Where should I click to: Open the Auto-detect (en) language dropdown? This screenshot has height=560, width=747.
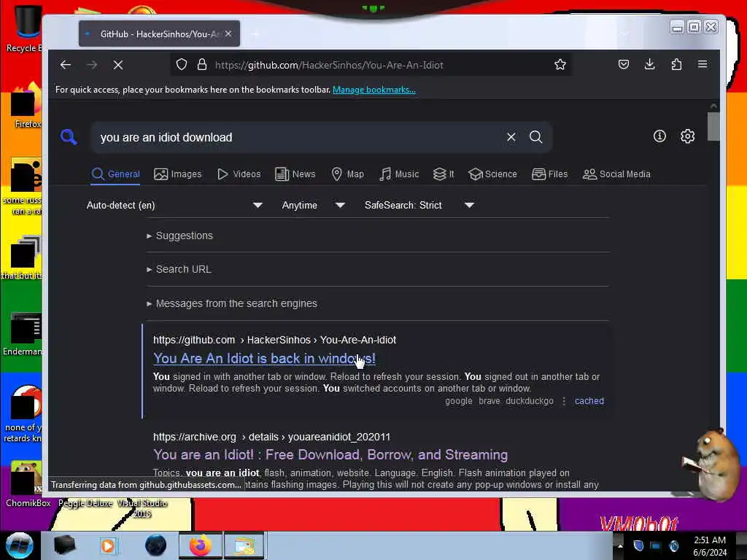pyautogui.click(x=174, y=205)
